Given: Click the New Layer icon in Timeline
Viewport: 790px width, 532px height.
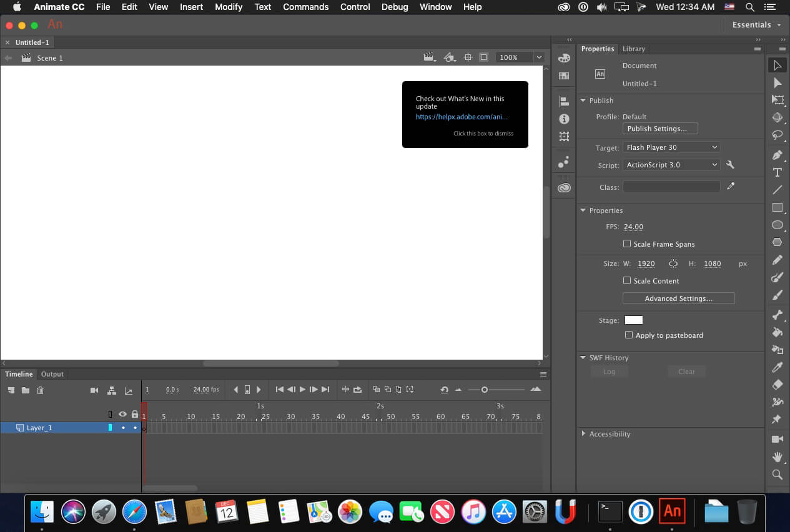Looking at the screenshot, I should coord(11,390).
